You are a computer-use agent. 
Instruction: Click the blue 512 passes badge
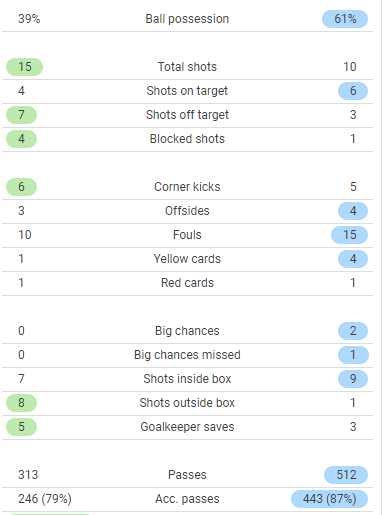(x=346, y=475)
